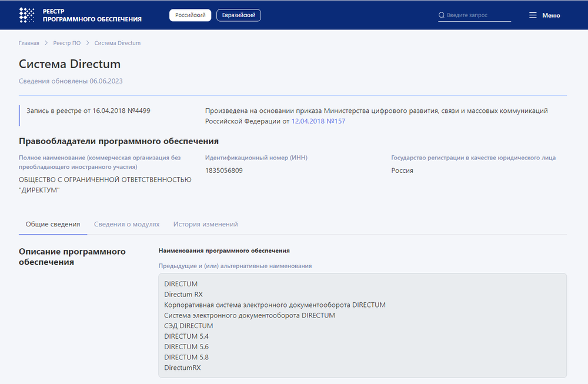This screenshot has width=588, height=384.
Task: Open the "Меню" label in header
Action: click(551, 15)
